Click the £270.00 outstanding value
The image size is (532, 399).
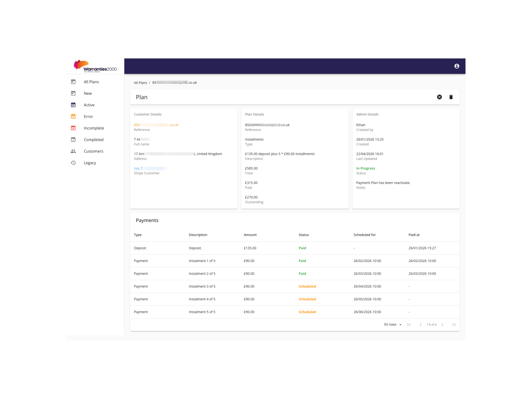click(x=251, y=198)
